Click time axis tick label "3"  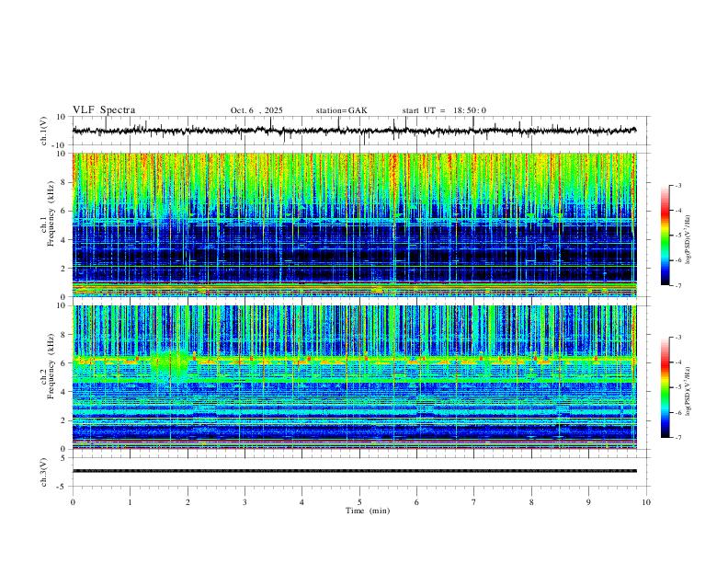pyautogui.click(x=245, y=502)
